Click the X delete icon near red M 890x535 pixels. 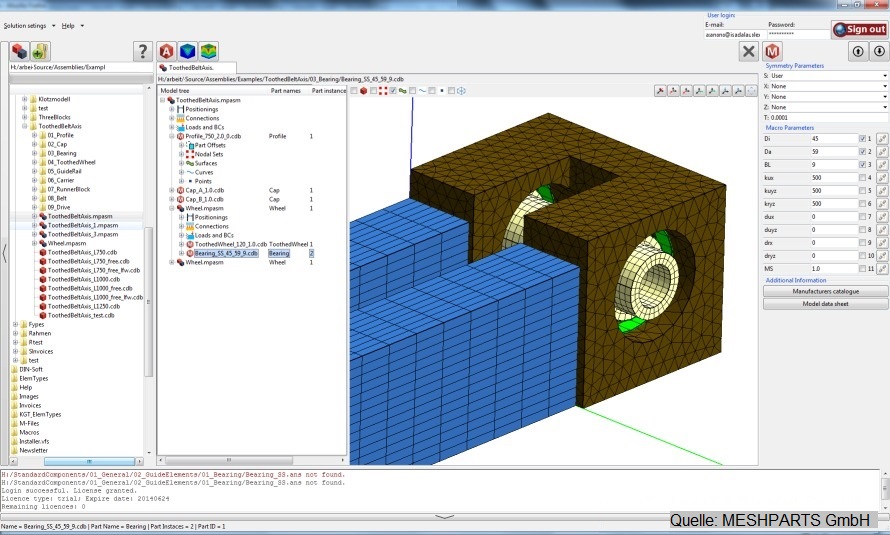click(x=748, y=51)
